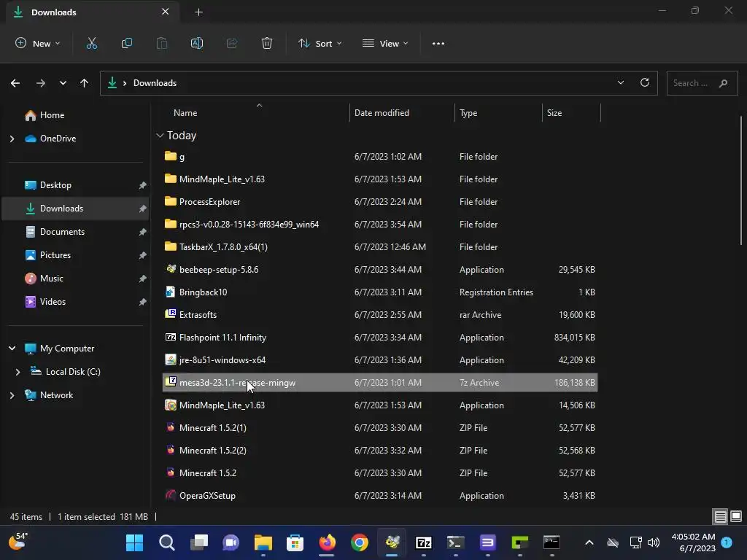Expand the Network tree node
This screenshot has height=560, width=747.
12,395
